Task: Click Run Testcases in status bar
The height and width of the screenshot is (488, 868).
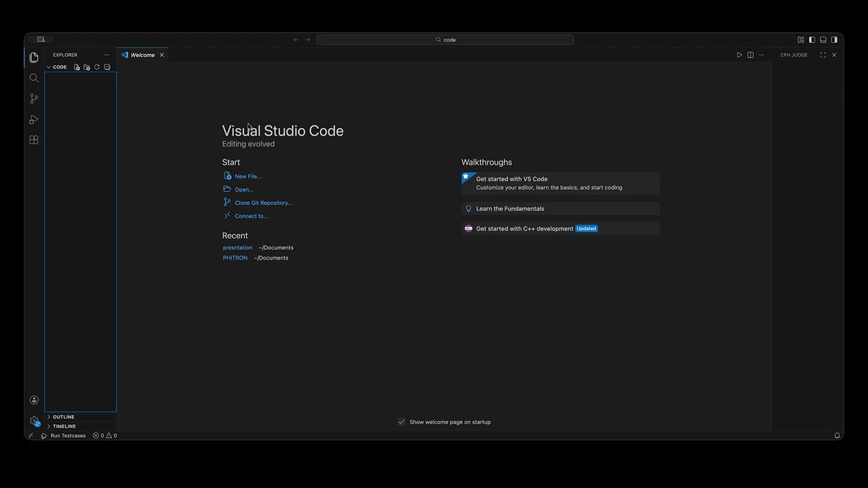Action: click(x=64, y=436)
